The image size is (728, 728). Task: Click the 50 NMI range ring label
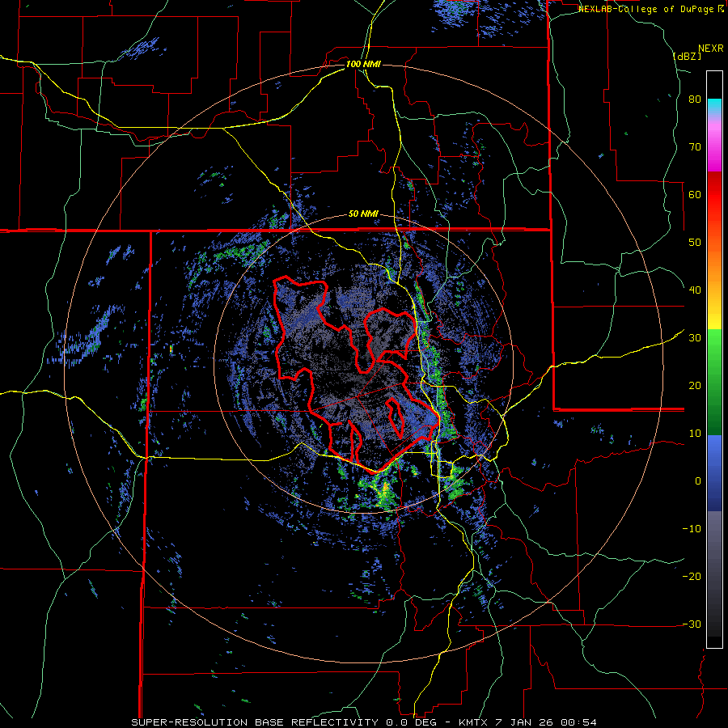(363, 214)
